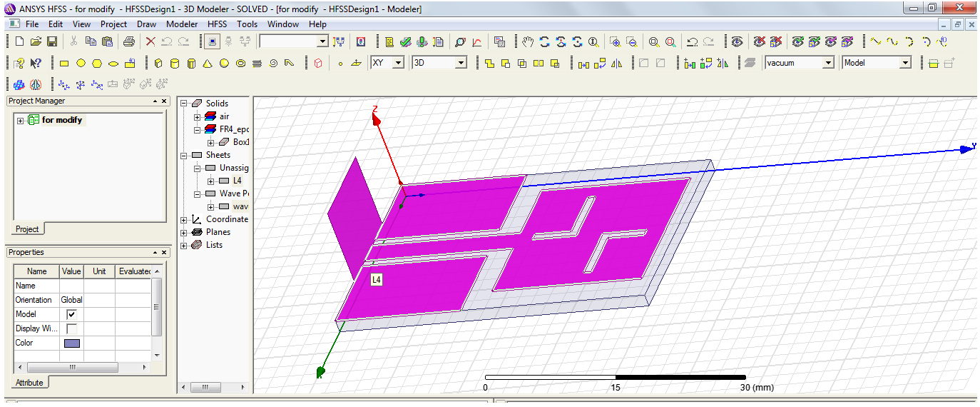Select the Draw circle tool
The width and height of the screenshot is (980, 407).
tap(81, 63)
